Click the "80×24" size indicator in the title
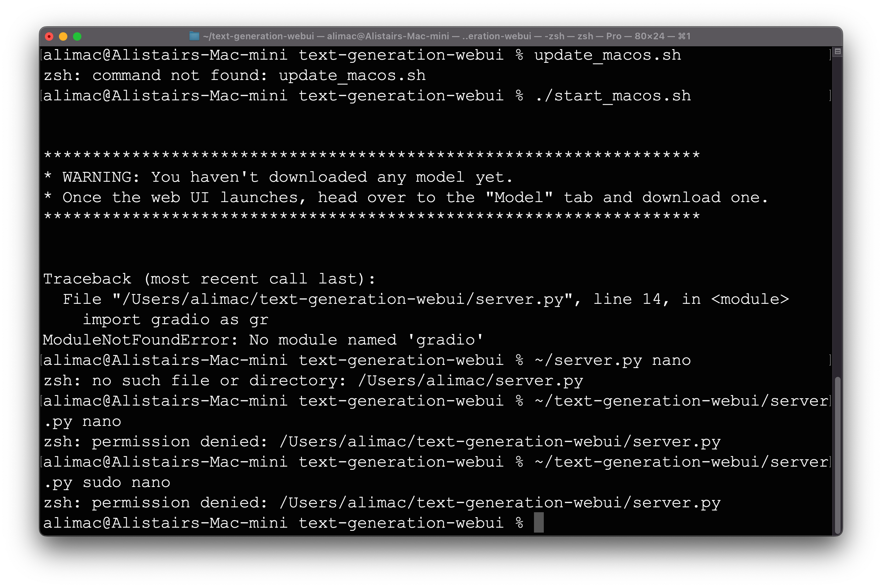The width and height of the screenshot is (882, 588). 650,36
